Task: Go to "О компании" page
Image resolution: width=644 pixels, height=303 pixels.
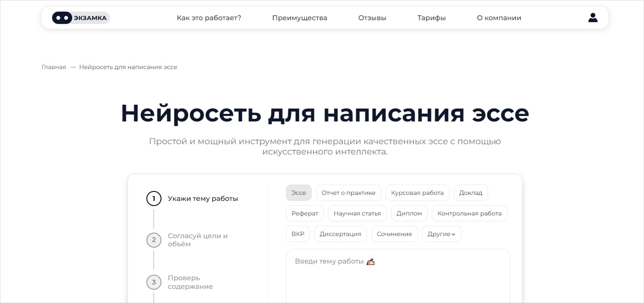Action: 498,18
